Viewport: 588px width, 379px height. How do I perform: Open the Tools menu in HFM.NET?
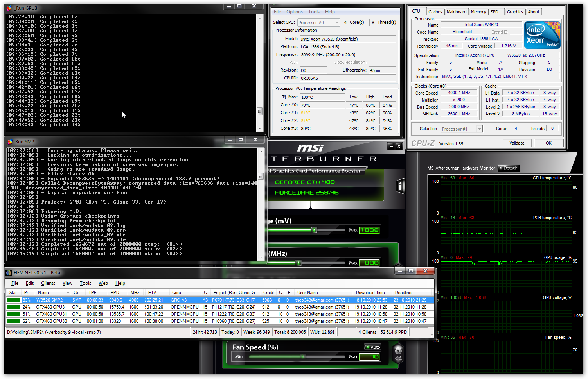coord(85,283)
